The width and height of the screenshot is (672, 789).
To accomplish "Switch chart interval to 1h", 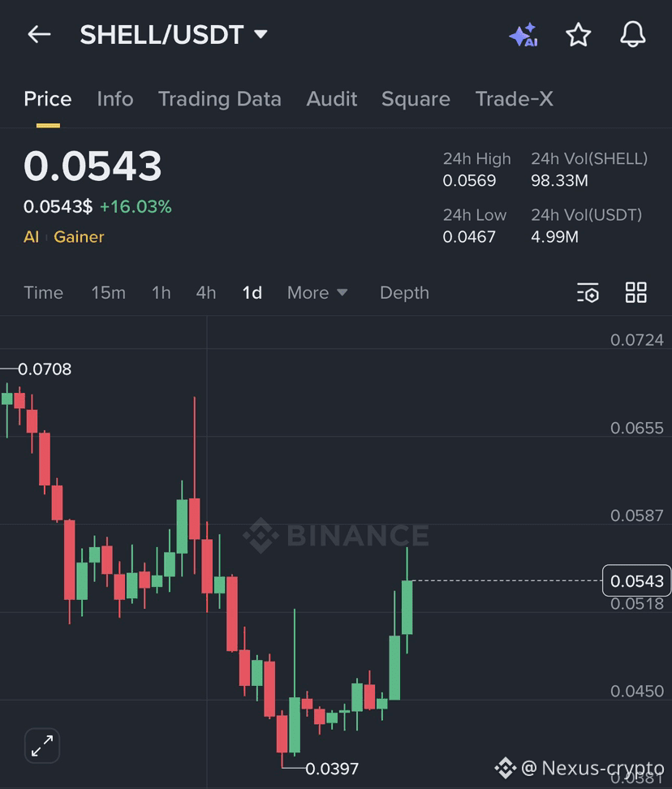I will coord(161,293).
